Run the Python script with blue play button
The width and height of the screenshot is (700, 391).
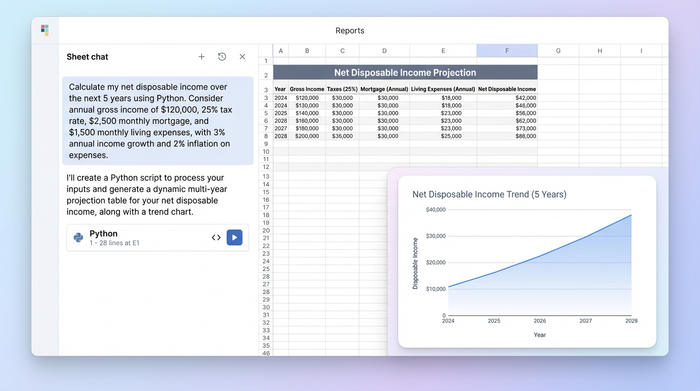tap(234, 237)
